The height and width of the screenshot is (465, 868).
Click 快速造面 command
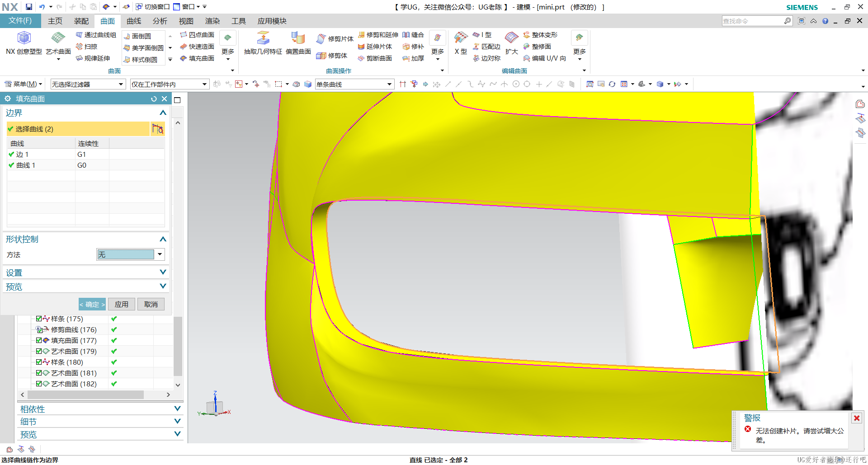point(197,47)
